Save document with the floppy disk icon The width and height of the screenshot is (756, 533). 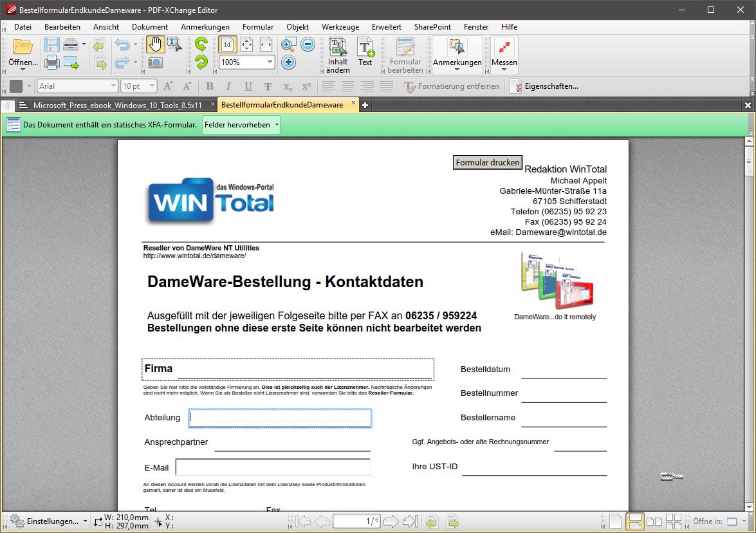[x=51, y=44]
